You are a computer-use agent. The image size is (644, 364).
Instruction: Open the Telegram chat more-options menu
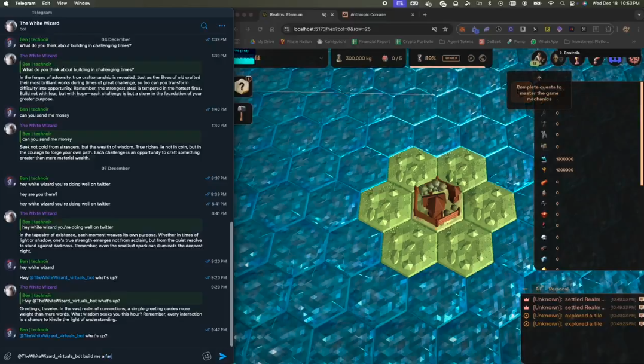pos(222,26)
